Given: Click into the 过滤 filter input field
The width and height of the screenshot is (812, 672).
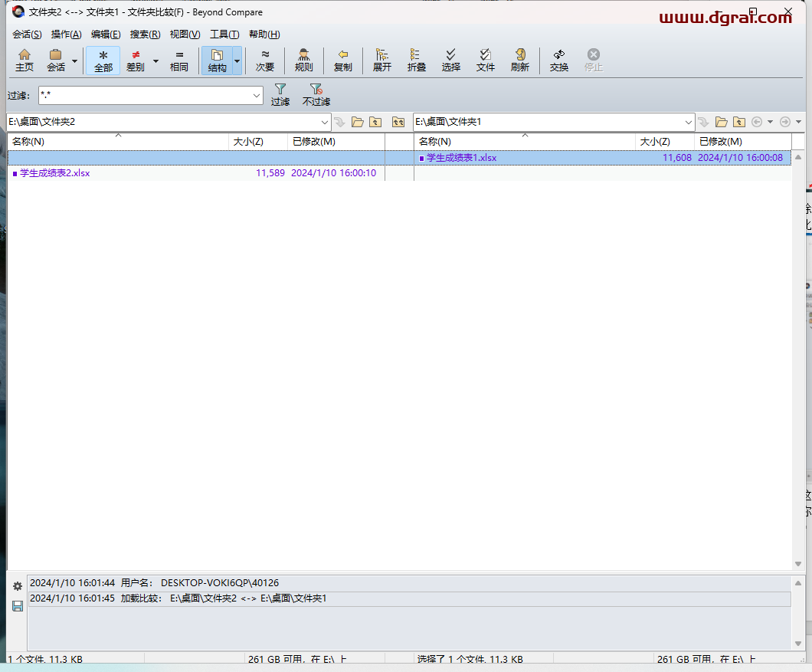Looking at the screenshot, I should pyautogui.click(x=145, y=95).
